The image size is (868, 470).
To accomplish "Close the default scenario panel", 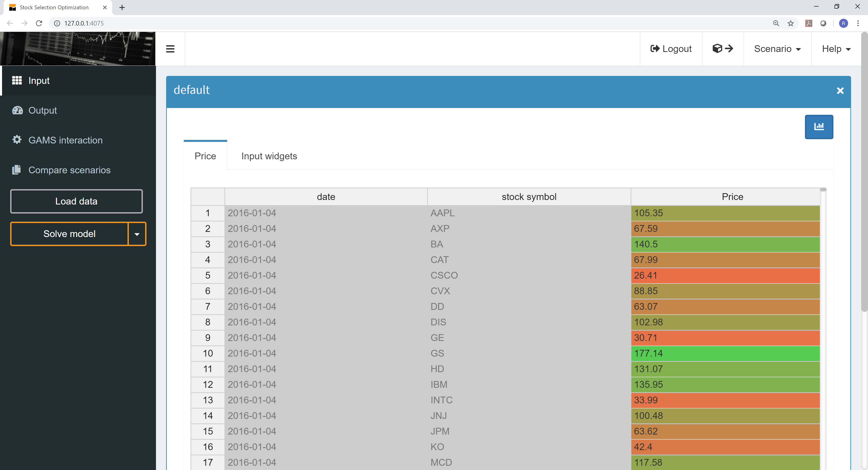I will 840,91.
